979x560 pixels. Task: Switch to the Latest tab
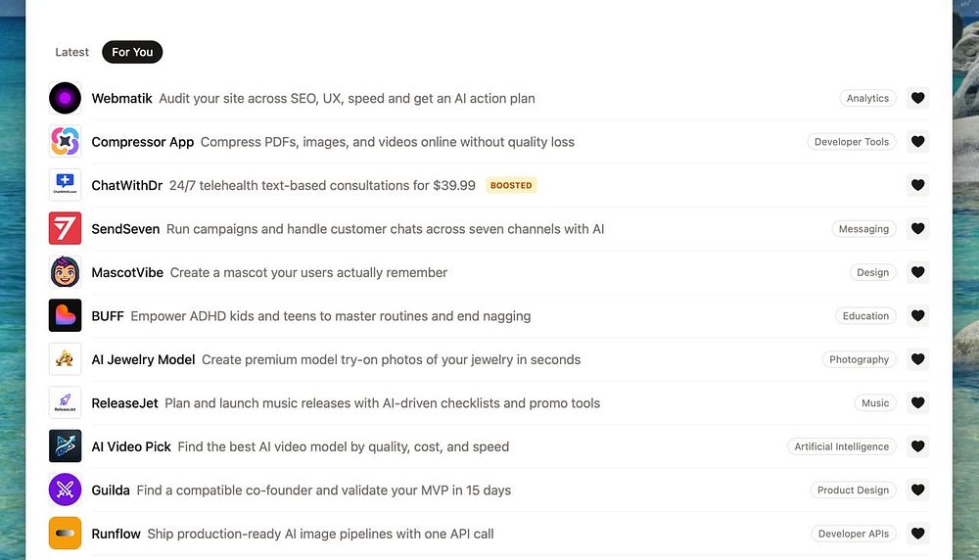pyautogui.click(x=72, y=52)
